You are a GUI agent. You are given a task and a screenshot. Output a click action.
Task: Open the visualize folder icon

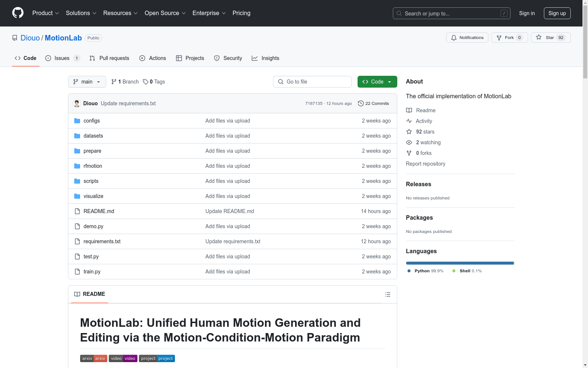tap(77, 196)
